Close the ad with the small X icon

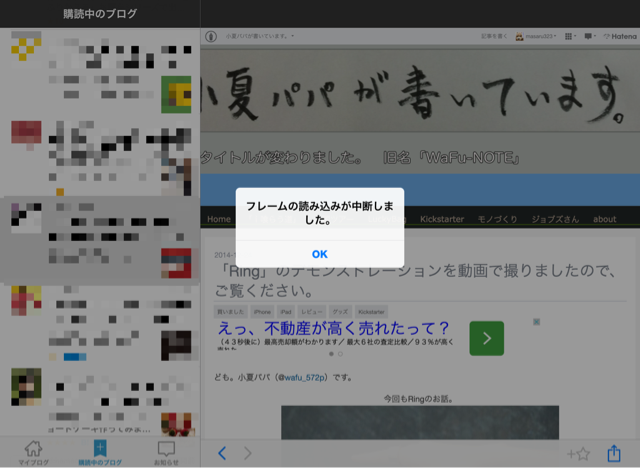pyautogui.click(x=536, y=322)
